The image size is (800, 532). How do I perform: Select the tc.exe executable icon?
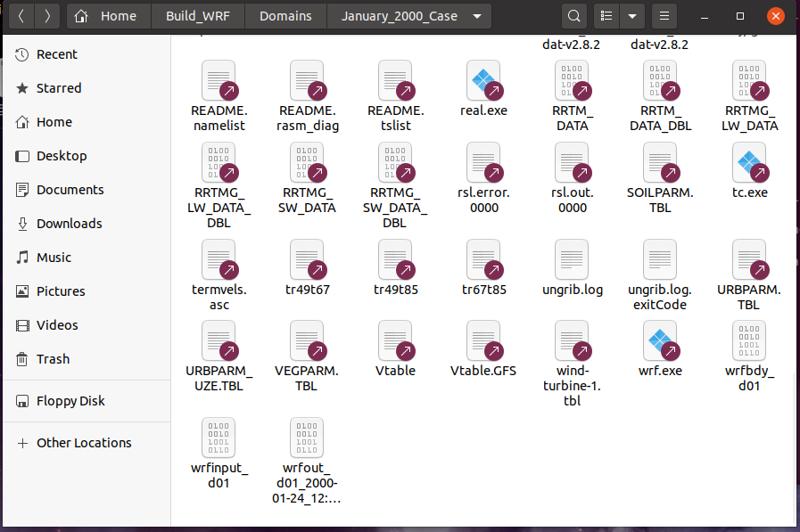coord(749,162)
